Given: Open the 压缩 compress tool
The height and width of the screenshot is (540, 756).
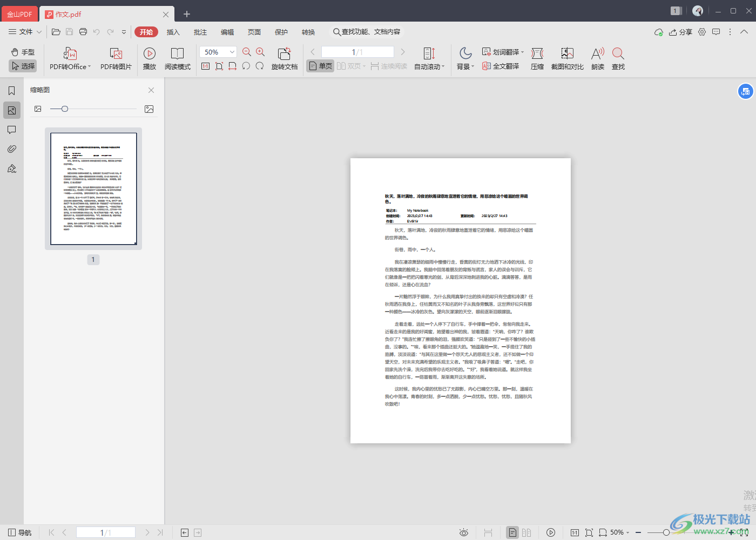Looking at the screenshot, I should [537, 59].
